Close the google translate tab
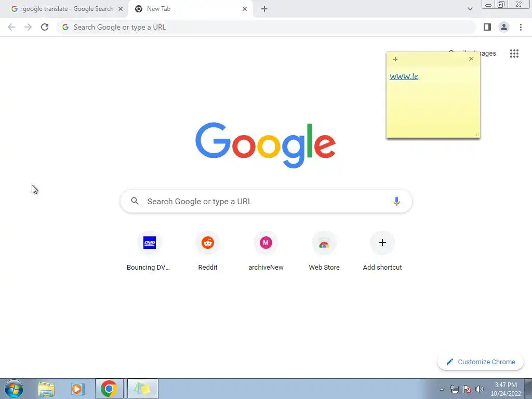This screenshot has height=399, width=532. click(121, 9)
